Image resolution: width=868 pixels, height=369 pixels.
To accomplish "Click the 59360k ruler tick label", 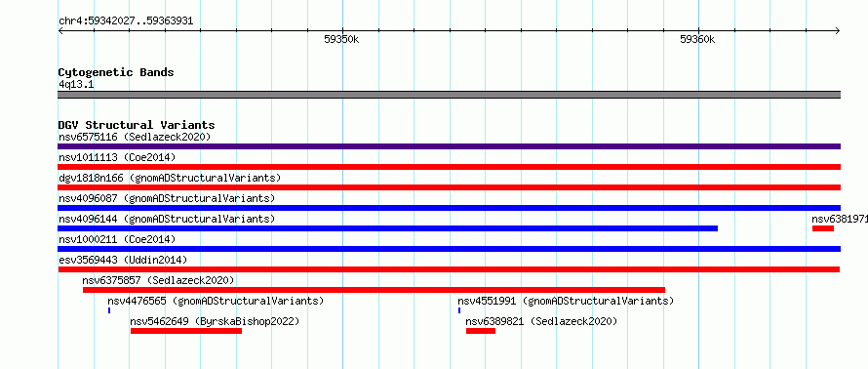I will point(697,39).
